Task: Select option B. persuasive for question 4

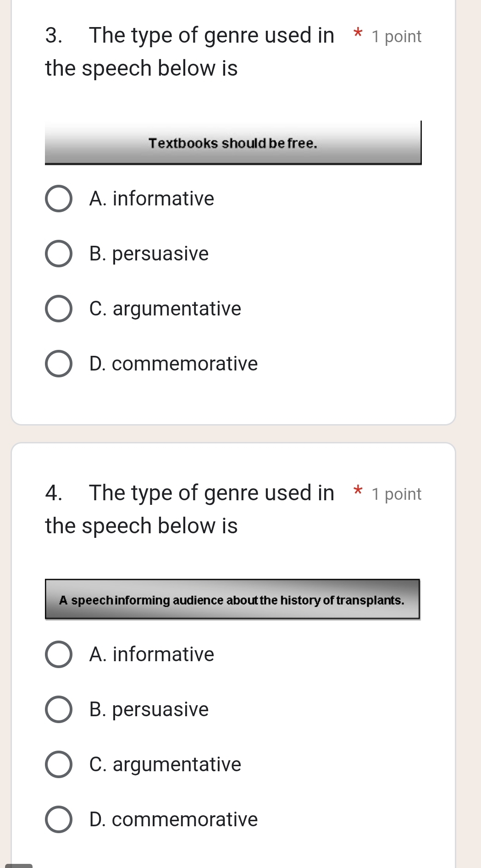Action: [x=59, y=710]
